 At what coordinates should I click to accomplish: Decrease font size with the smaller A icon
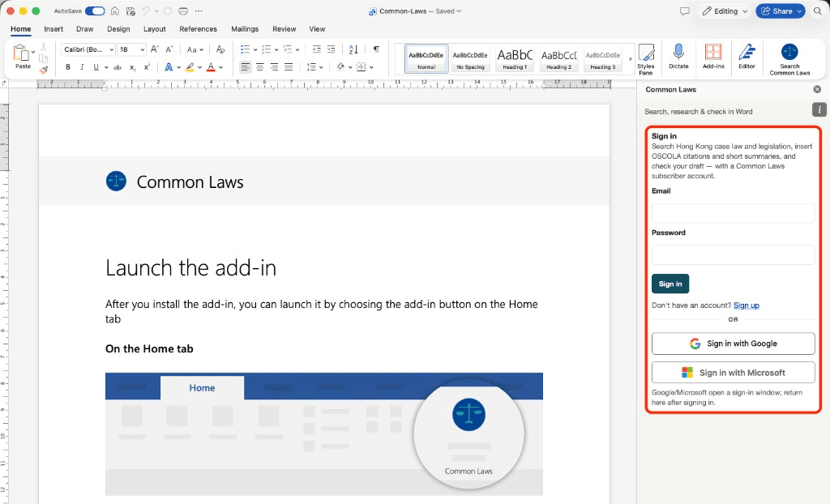coord(169,49)
